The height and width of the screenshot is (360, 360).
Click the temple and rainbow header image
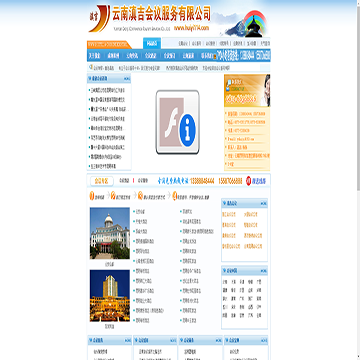point(246,24)
